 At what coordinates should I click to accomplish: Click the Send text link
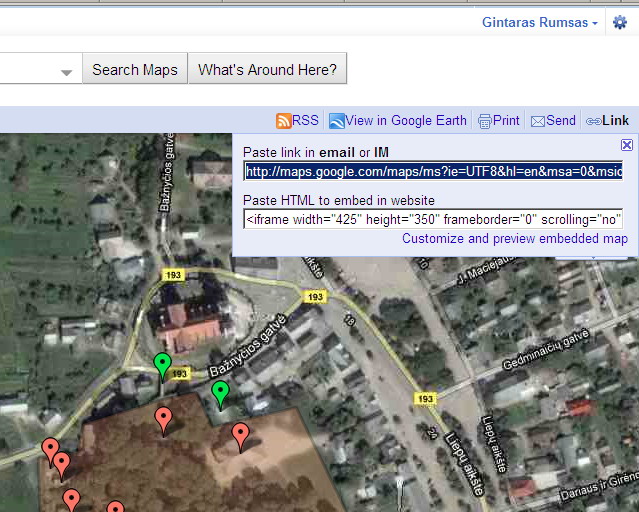[561, 121]
